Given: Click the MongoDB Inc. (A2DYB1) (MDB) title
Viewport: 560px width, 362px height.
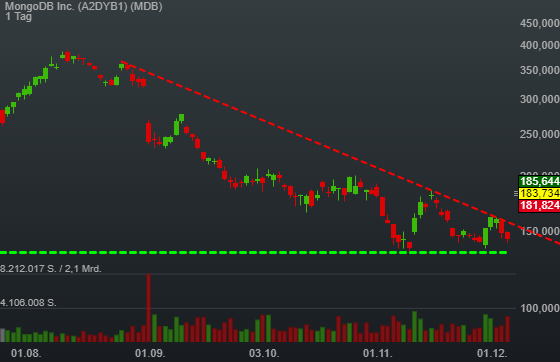Looking at the screenshot, I should point(84,6).
